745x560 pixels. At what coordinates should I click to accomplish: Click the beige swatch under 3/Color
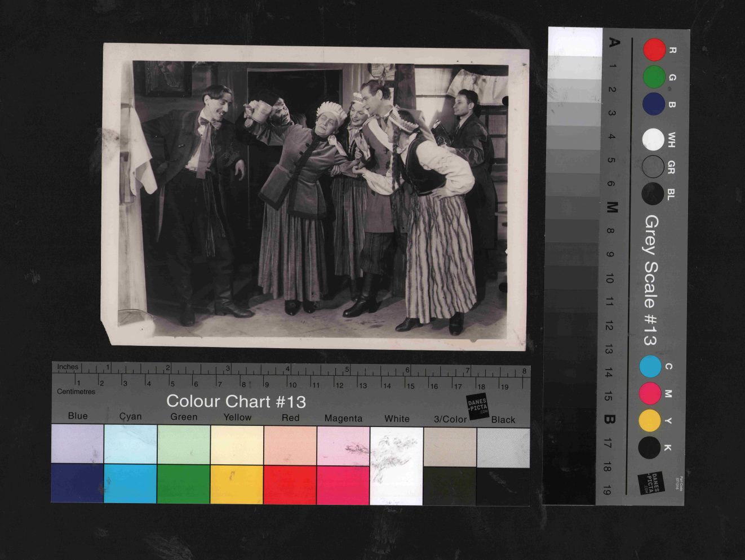(450, 447)
